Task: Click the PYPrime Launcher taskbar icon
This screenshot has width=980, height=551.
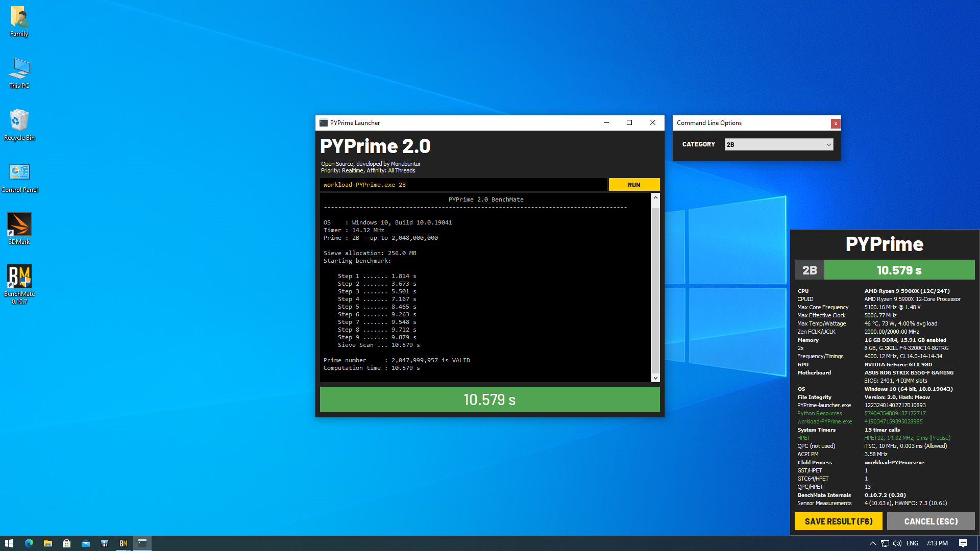Action: [142, 543]
